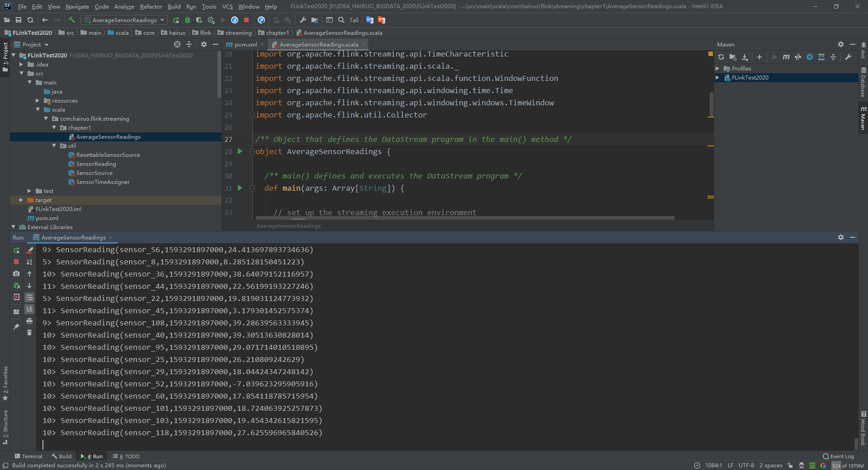Screen dimensions: 868x470
Task: Toggle the Favorites tool window stripe
Action: (x=5, y=383)
